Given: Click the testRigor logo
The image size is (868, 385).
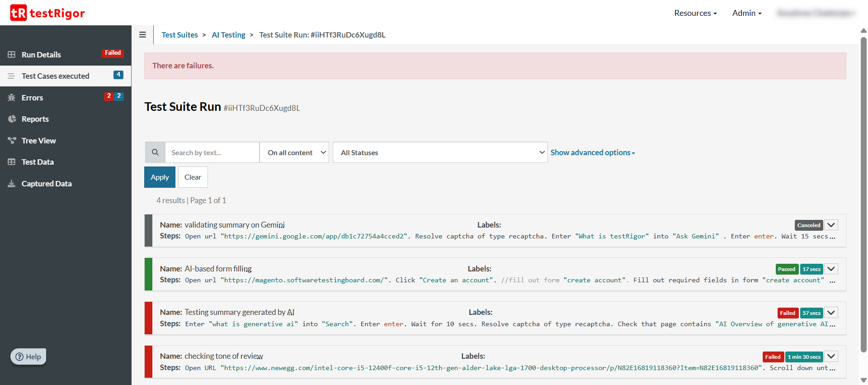Looking at the screenshot, I should [47, 13].
